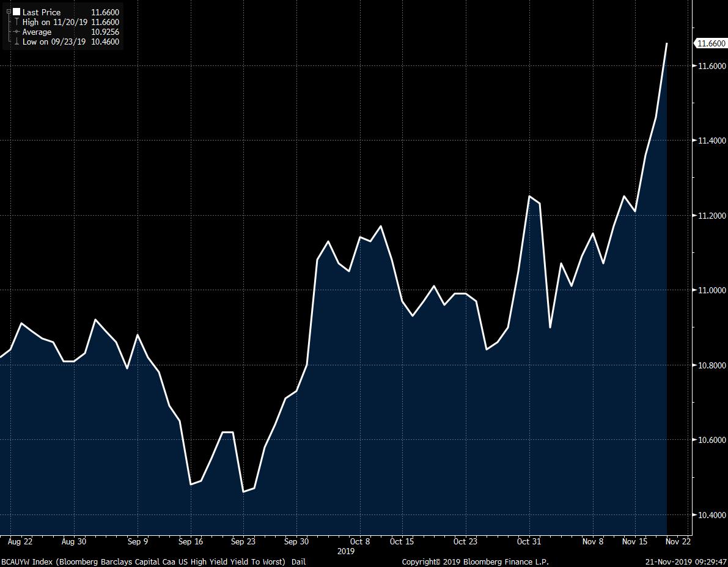The width and height of the screenshot is (728, 567).
Task: Click the Bloomberg Finance L.P. copyright text
Action: pos(476,562)
